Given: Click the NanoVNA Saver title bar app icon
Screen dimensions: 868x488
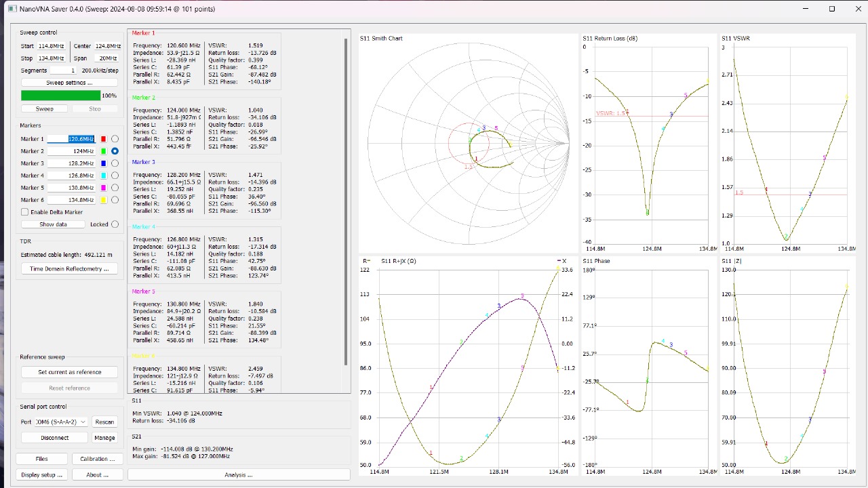Looking at the screenshot, I should coord(12,9).
